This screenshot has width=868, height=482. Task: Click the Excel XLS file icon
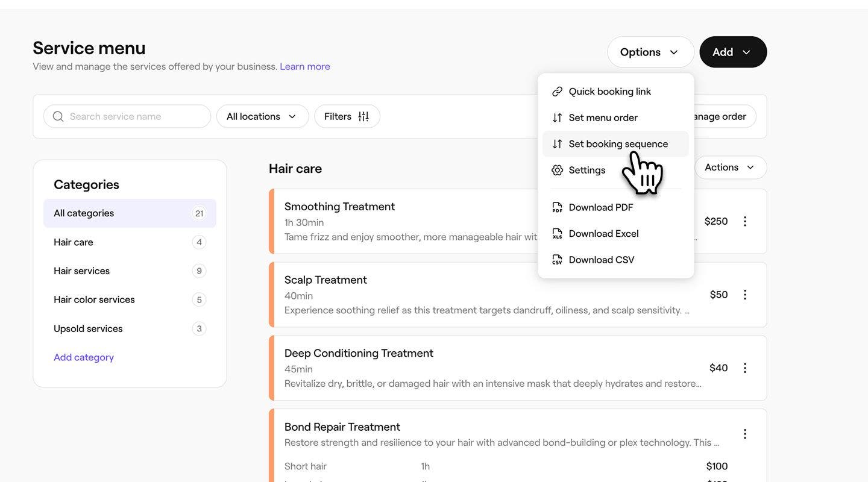(557, 234)
